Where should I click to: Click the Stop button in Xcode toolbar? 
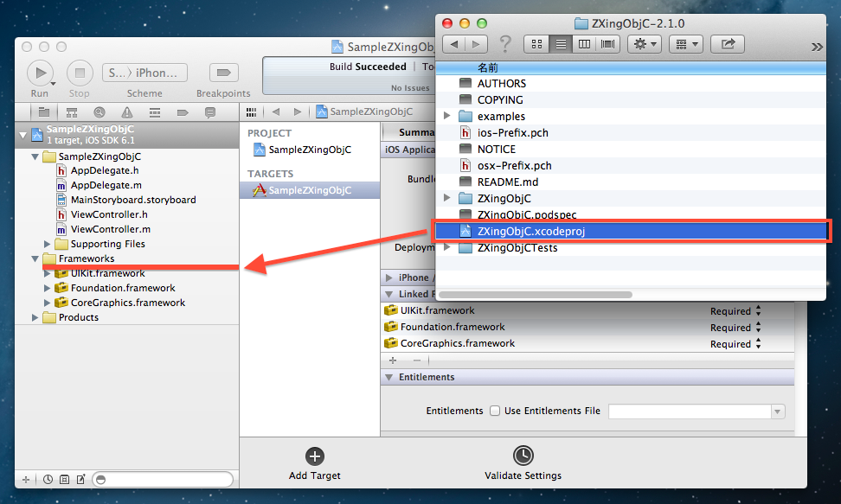point(80,73)
